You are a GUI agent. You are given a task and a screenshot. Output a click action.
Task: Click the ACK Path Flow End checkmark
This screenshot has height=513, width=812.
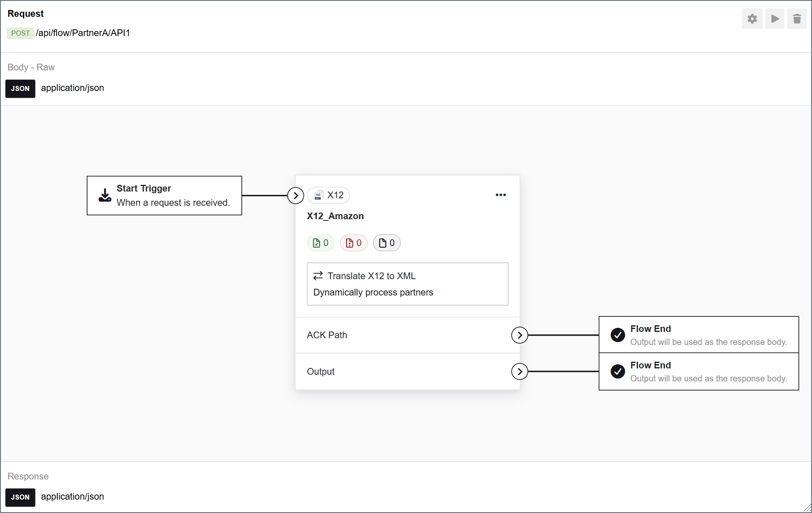click(618, 335)
